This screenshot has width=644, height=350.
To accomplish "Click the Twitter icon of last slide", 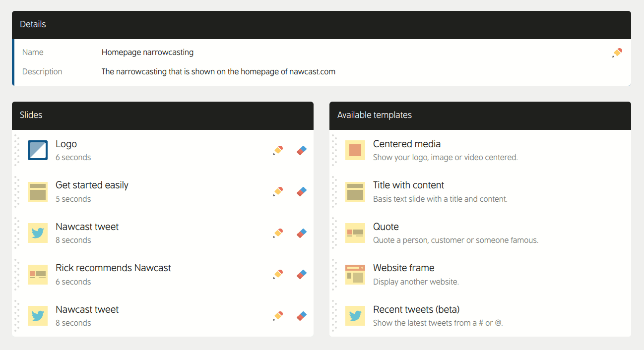I will 38,316.
